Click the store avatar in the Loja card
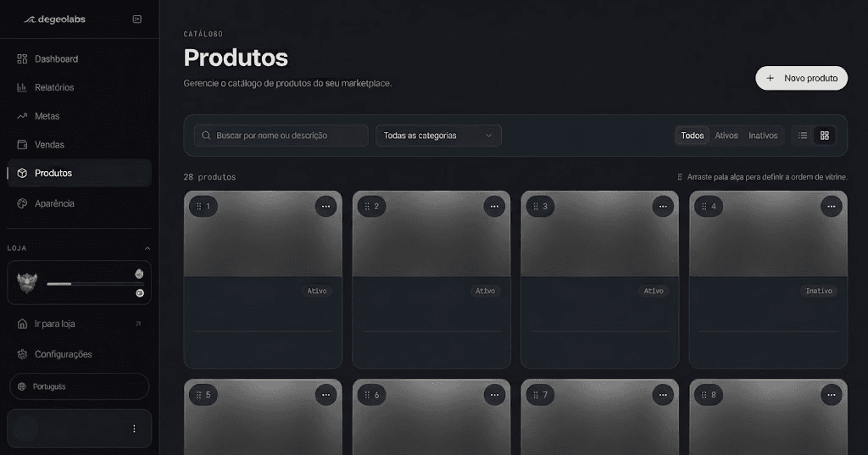 click(27, 283)
